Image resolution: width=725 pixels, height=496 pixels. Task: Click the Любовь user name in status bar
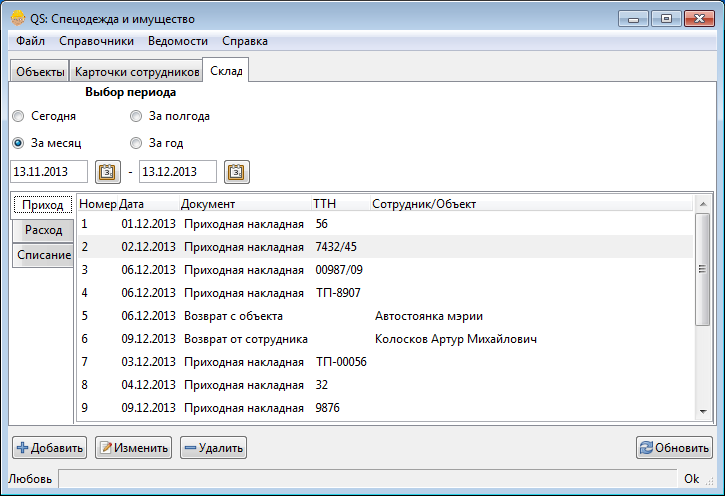click(x=30, y=479)
